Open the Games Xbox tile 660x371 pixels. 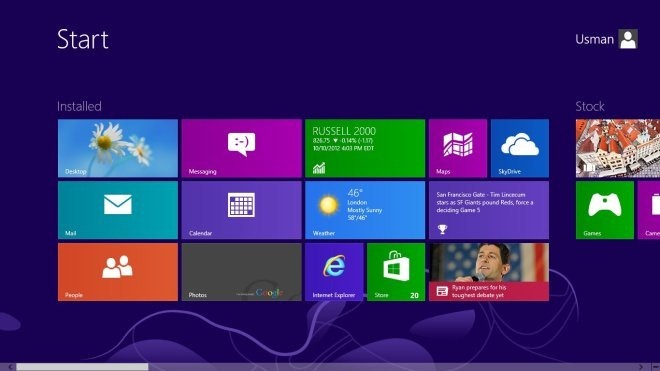point(605,210)
